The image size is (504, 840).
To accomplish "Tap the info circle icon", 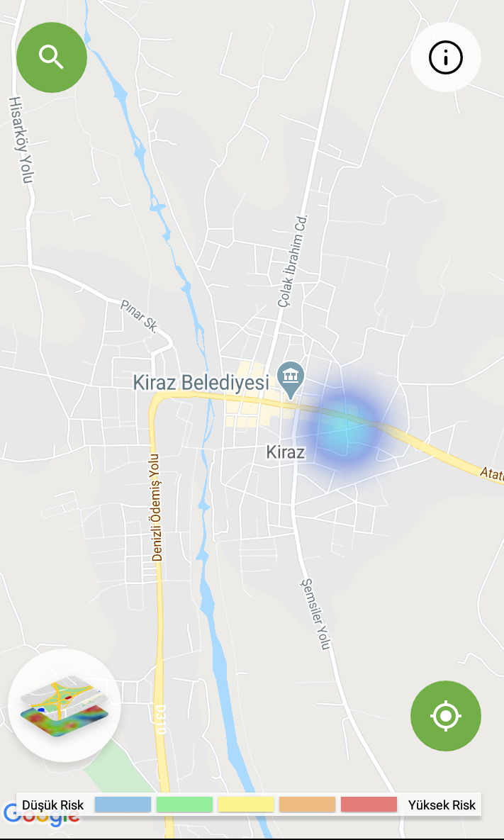I will 445,57.
